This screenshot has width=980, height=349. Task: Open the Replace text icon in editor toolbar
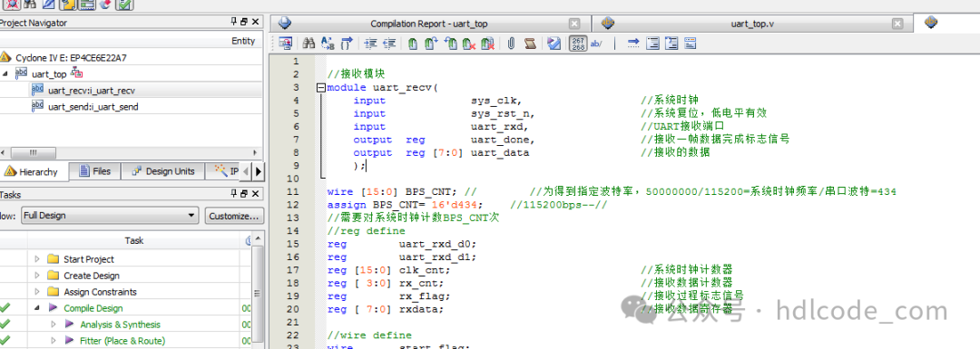(x=328, y=44)
